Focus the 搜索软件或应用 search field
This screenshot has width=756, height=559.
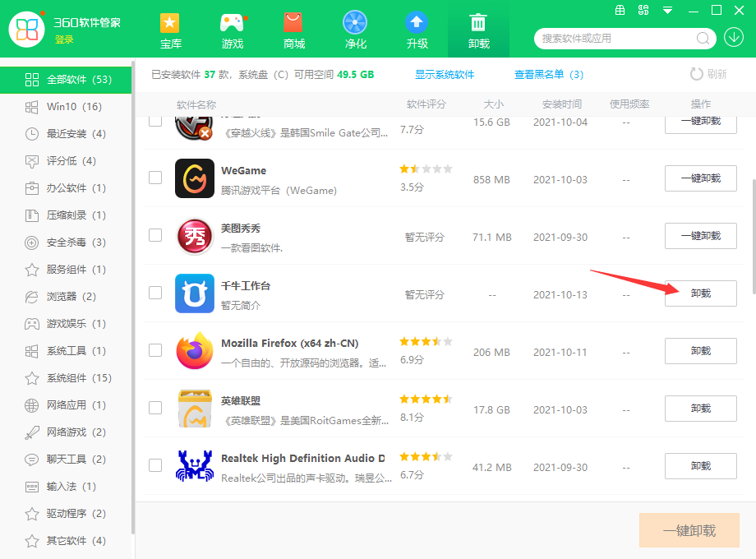coord(624,38)
